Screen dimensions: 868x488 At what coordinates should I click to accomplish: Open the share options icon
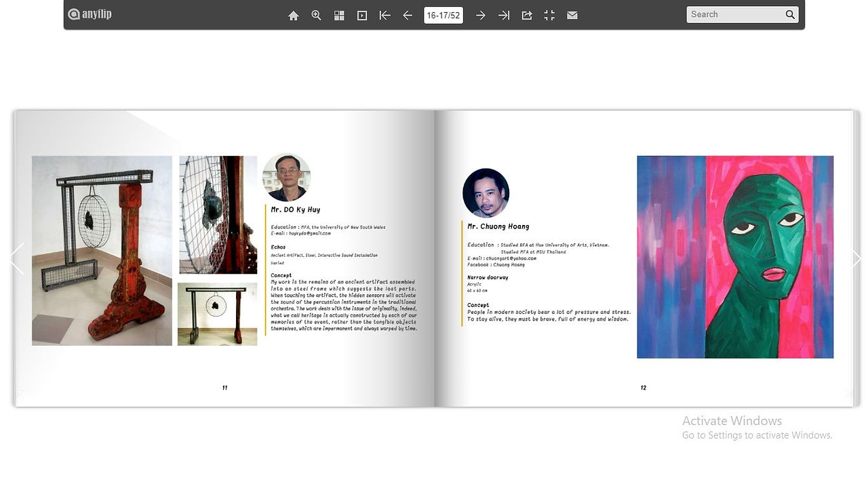[x=527, y=15]
